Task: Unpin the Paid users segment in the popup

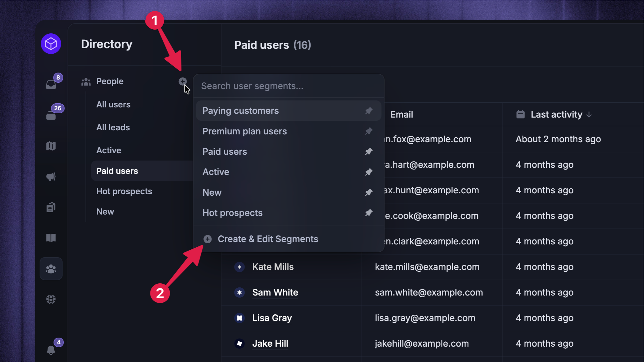Action: tap(369, 152)
